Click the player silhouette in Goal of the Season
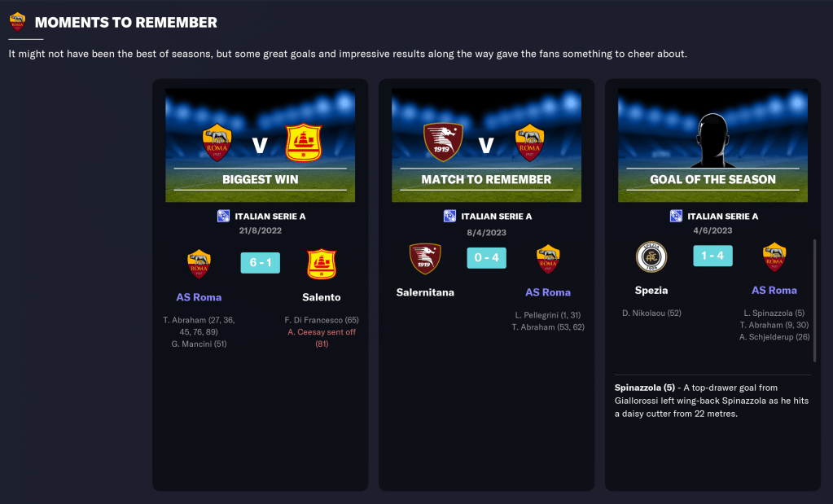Image resolution: width=833 pixels, height=504 pixels. tap(712, 140)
